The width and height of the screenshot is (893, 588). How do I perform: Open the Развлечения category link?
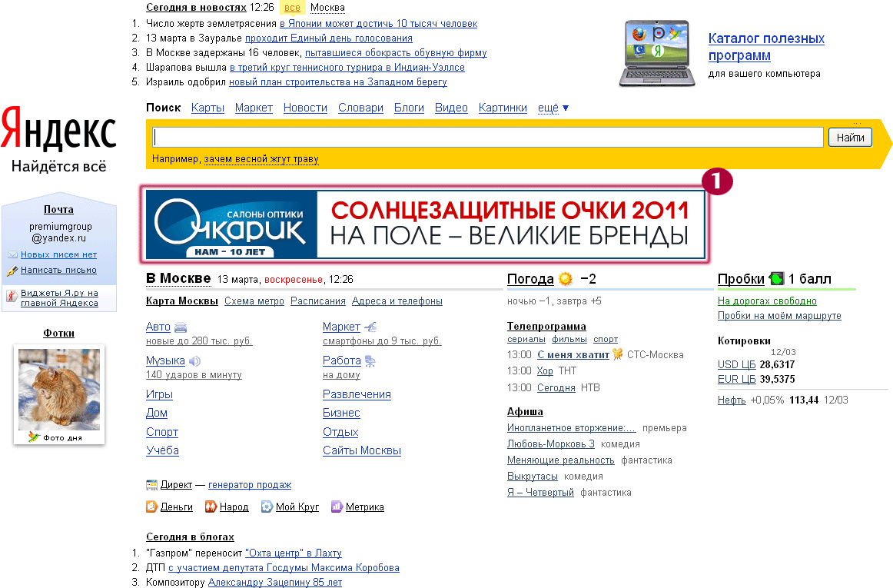coord(357,394)
